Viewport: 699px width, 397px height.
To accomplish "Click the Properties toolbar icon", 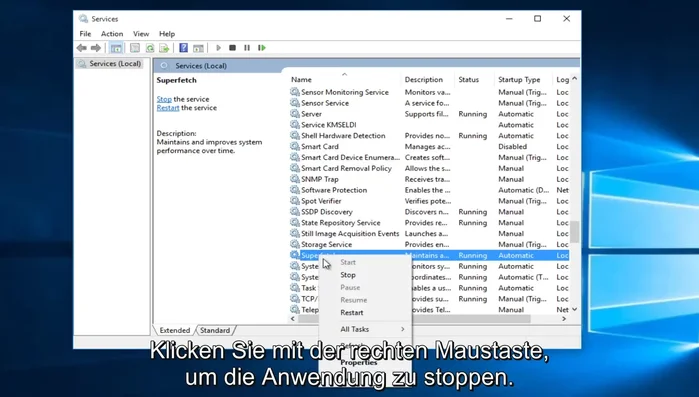I will [x=135, y=48].
